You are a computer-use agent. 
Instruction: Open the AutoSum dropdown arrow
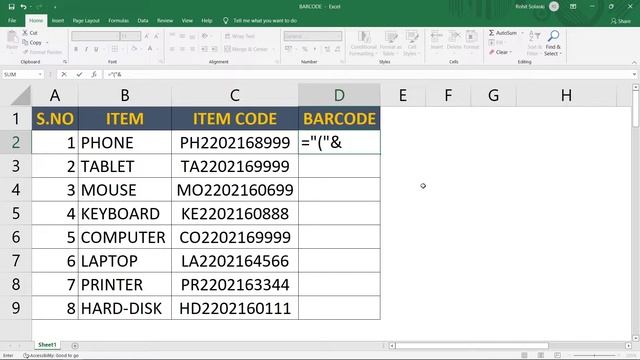pyautogui.click(x=522, y=33)
